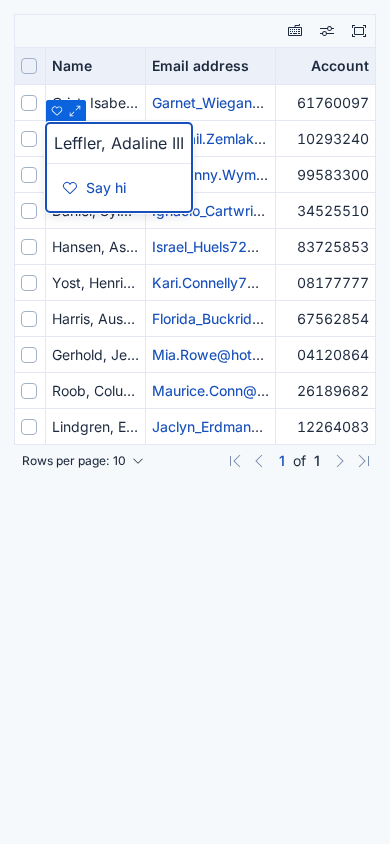Click the Email address column header
The height and width of the screenshot is (844, 390).
point(200,66)
